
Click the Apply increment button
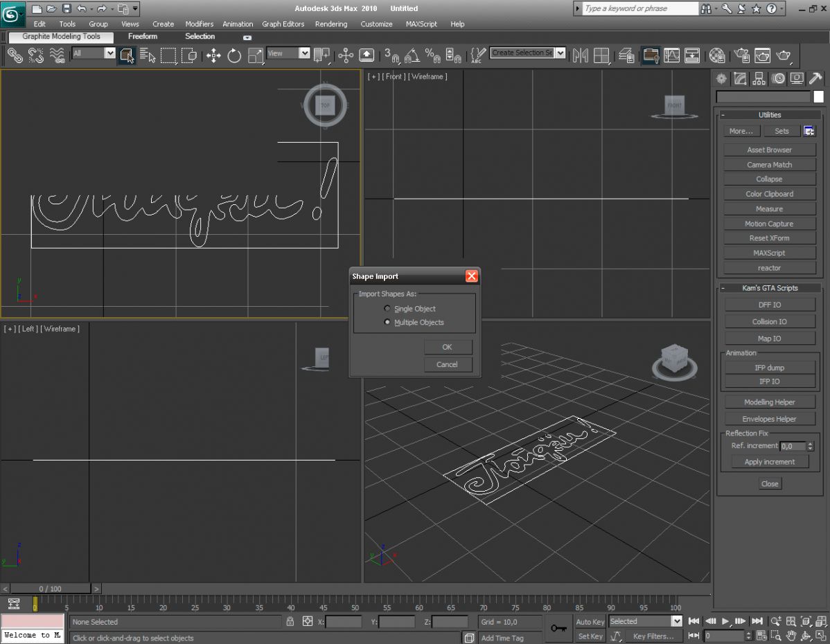click(x=770, y=462)
